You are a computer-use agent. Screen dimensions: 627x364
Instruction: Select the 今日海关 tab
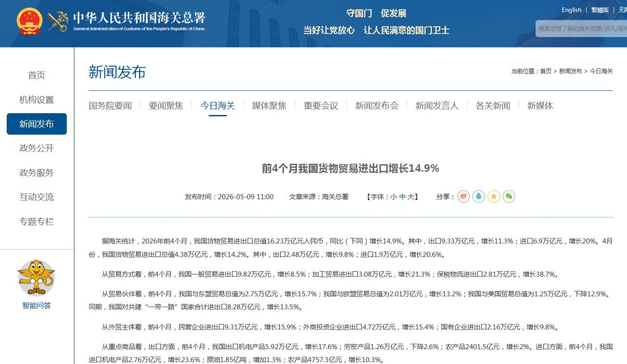[x=218, y=106]
